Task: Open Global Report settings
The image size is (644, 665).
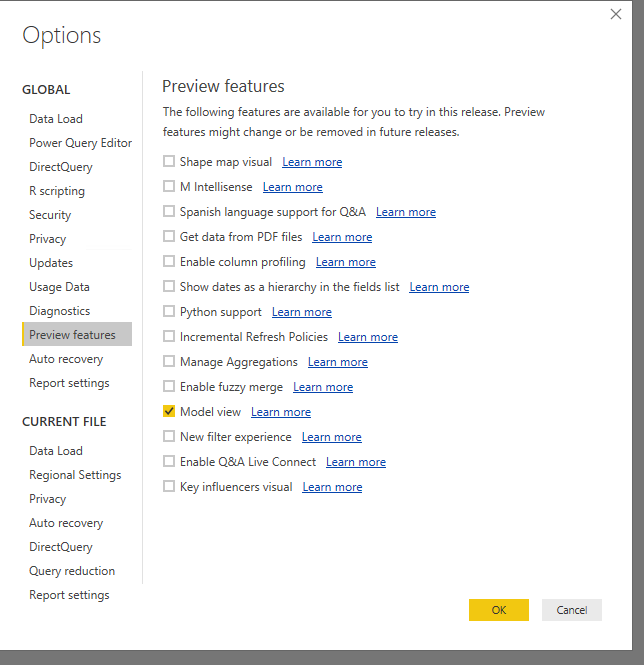Action: click(x=69, y=383)
